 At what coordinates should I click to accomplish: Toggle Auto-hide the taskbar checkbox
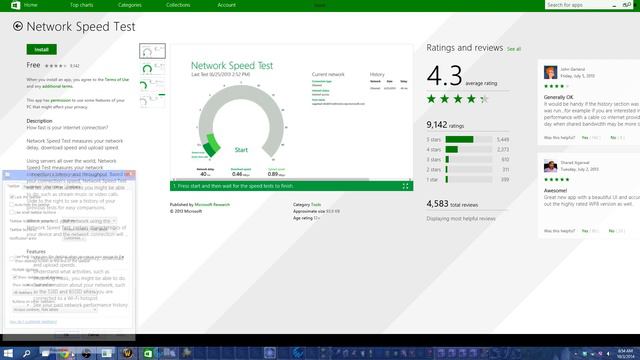[12, 204]
